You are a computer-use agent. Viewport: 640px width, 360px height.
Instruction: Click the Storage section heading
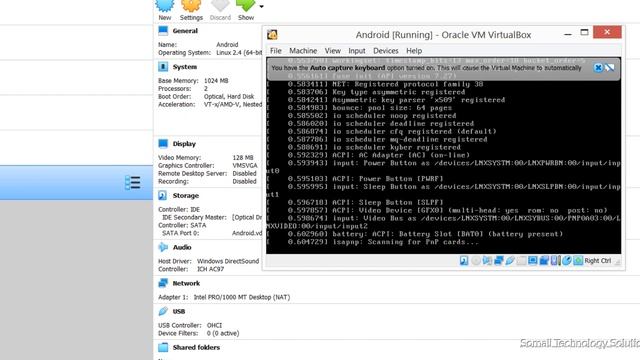click(185, 196)
